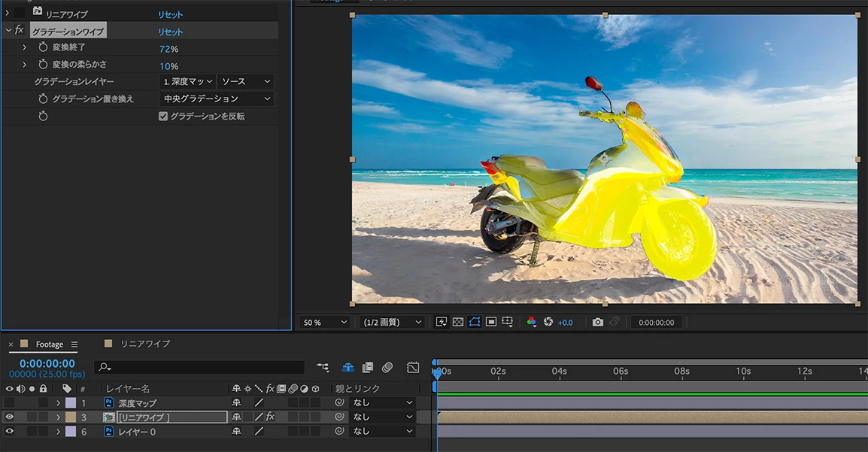Click the snapshot camera icon in viewer
Screen dimensions: 868x452
[597, 322]
